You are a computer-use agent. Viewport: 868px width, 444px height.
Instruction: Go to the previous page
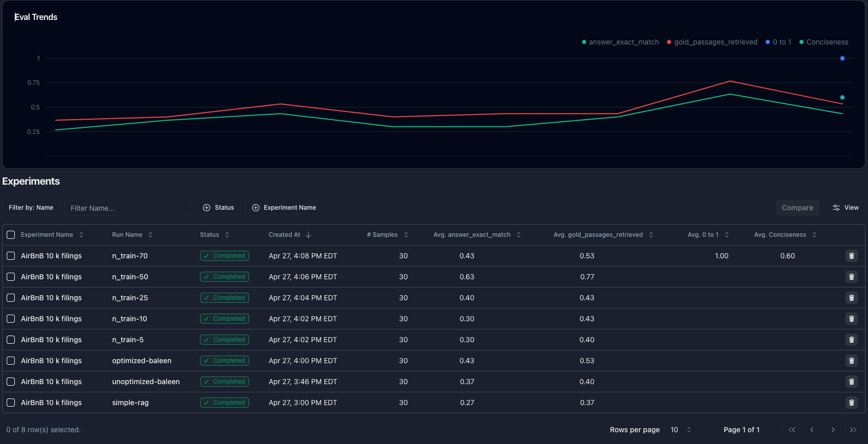coord(812,430)
